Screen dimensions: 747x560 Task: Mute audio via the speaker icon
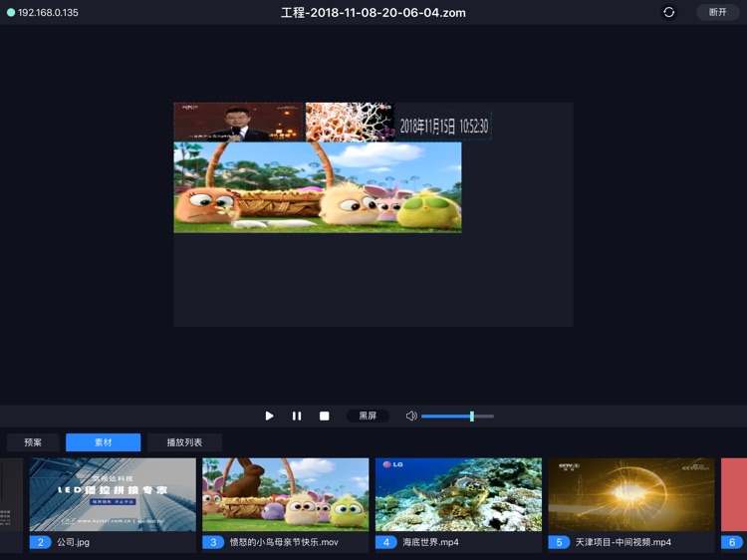point(411,417)
